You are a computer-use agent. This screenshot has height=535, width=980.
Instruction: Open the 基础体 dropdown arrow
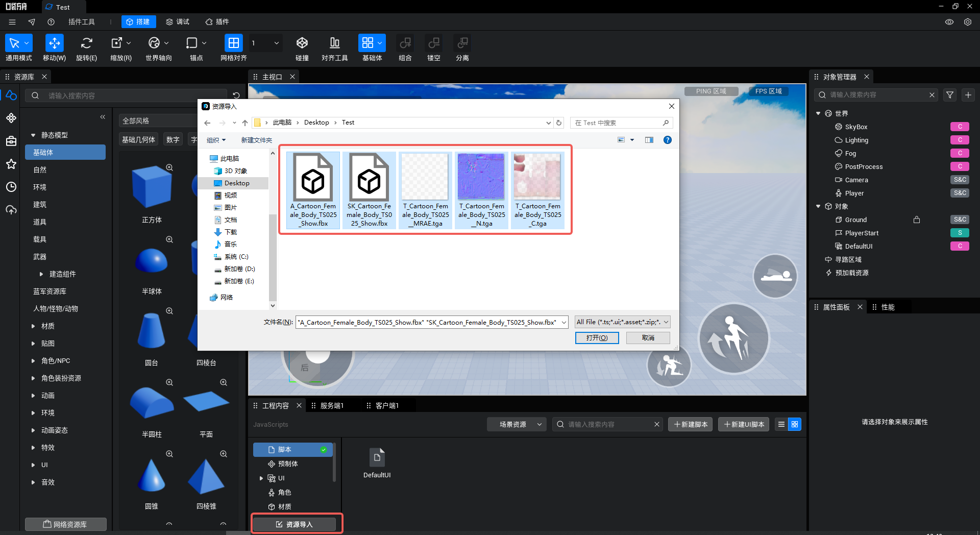coord(380,43)
